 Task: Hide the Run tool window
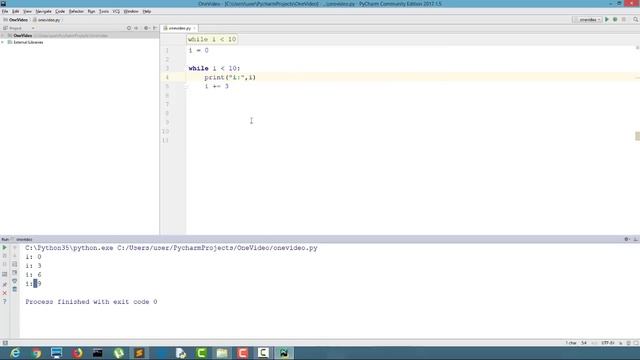[636, 239]
